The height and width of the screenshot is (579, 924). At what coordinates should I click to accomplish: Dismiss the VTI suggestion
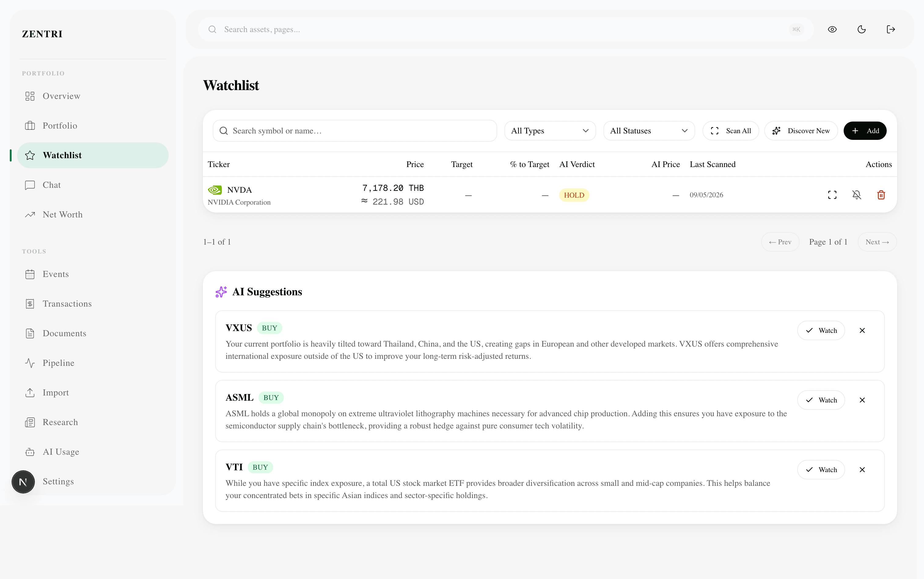pos(862,470)
